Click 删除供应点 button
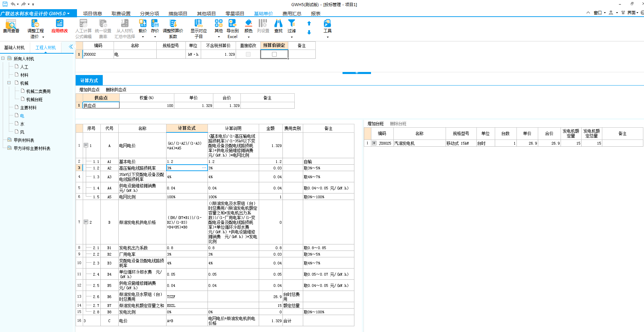This screenshot has width=644, height=332. [x=116, y=90]
